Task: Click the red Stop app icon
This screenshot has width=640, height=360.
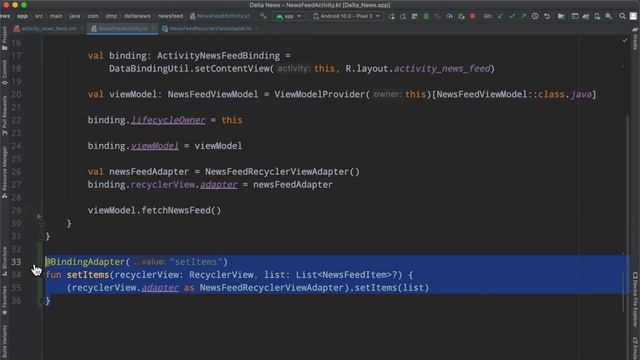Action: tap(473, 16)
